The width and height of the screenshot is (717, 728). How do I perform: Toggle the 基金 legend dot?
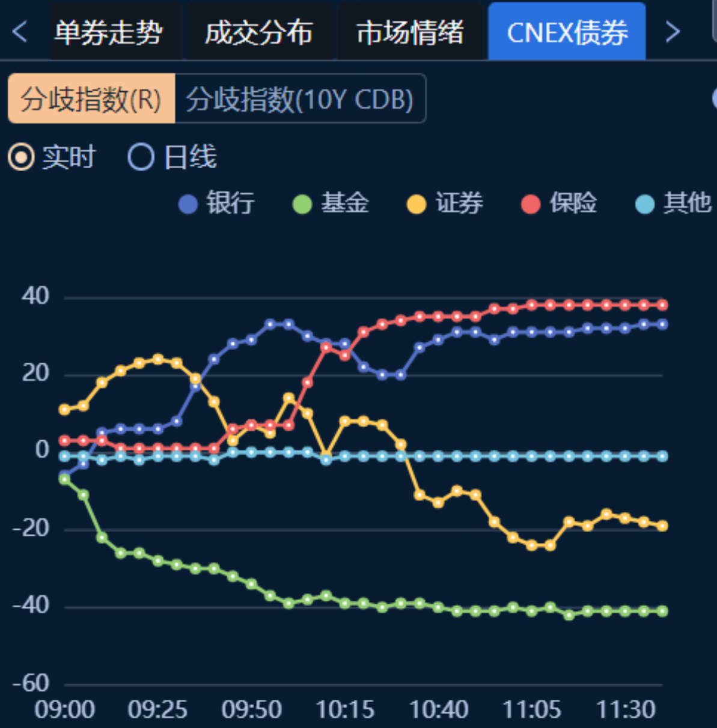(x=302, y=204)
